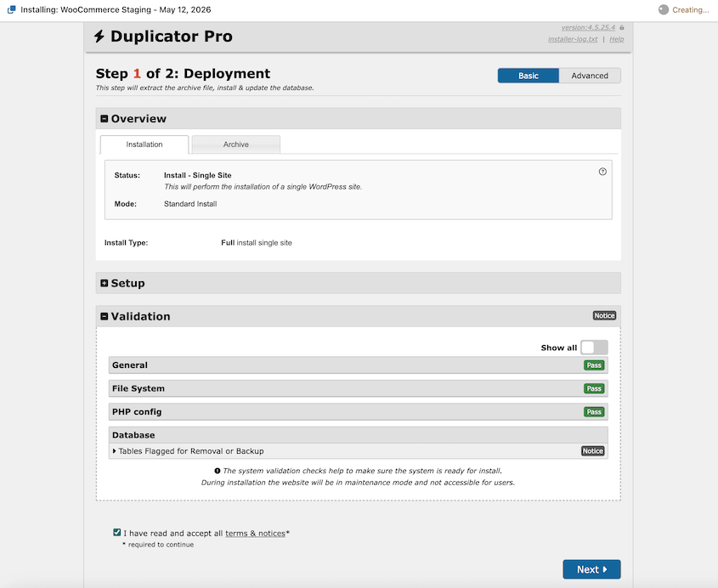Viewport: 718px width, 588px height.
Task: Click the '* required to continue' note
Action: tap(158, 545)
